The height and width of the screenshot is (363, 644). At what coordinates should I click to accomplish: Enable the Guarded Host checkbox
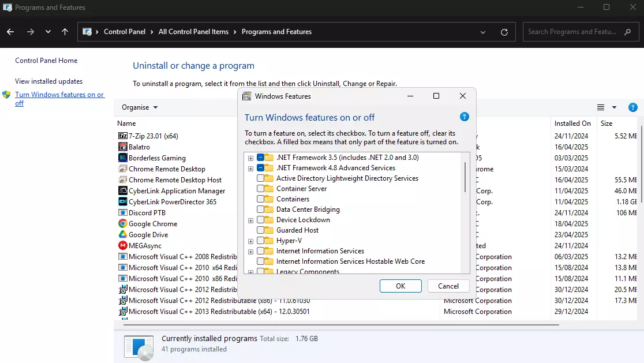coord(260,230)
